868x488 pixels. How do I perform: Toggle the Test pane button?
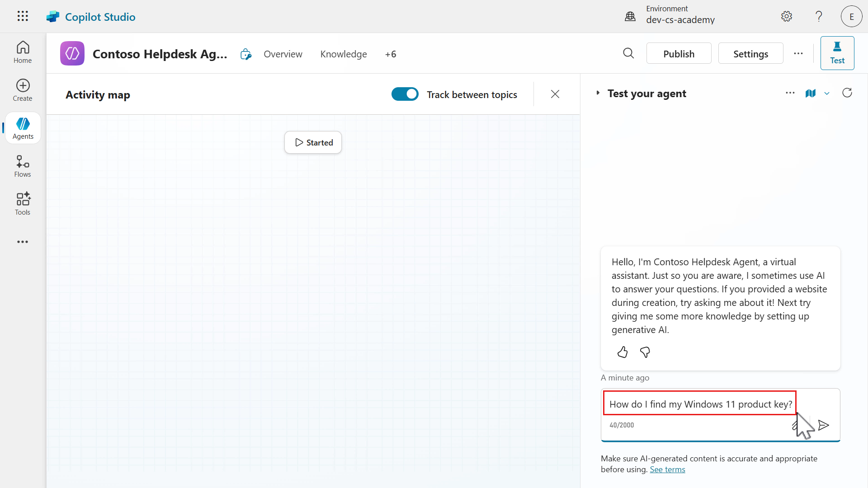pyautogui.click(x=837, y=53)
